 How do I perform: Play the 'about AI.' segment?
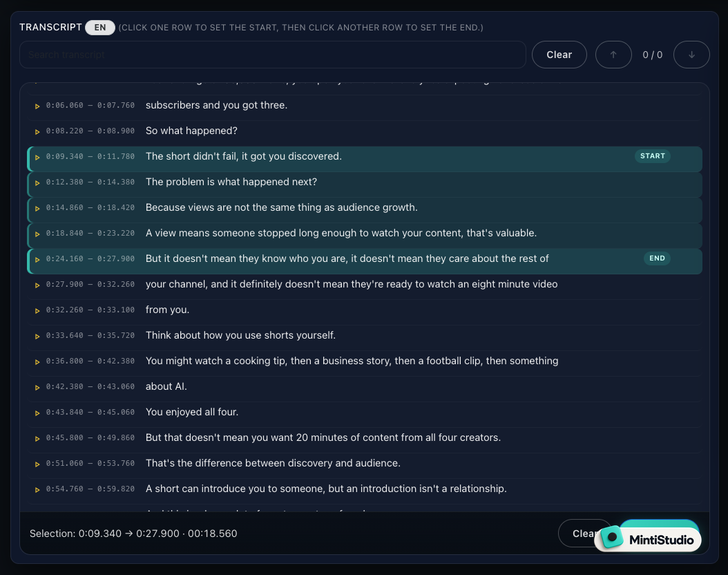pyautogui.click(x=37, y=387)
